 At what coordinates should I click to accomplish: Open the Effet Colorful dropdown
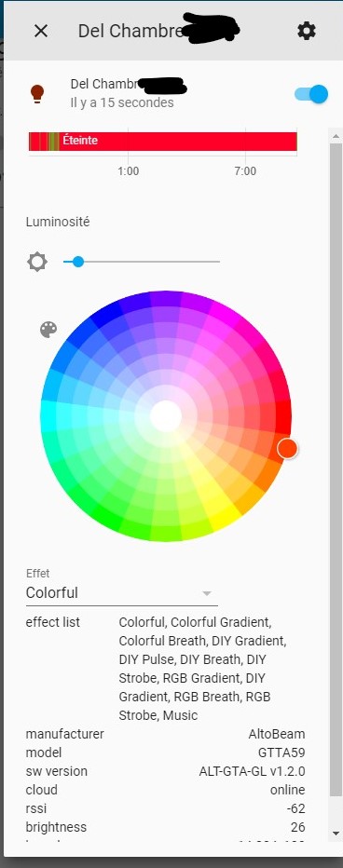121,593
